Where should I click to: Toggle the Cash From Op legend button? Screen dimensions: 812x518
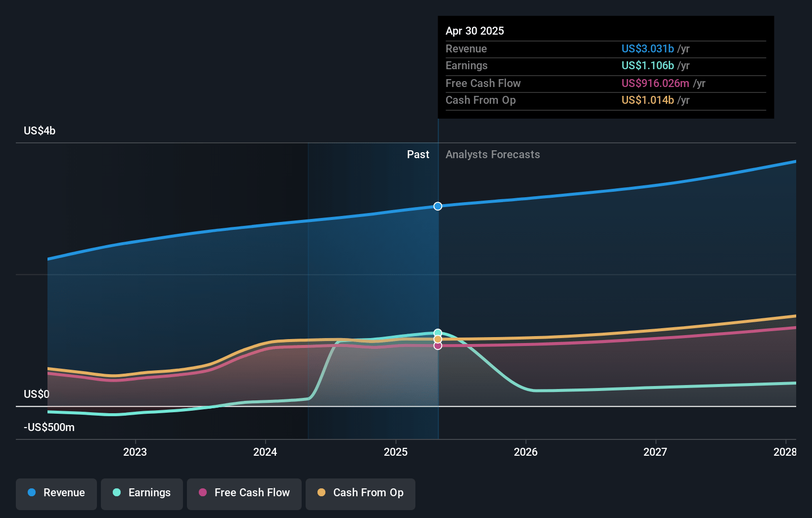click(x=361, y=494)
